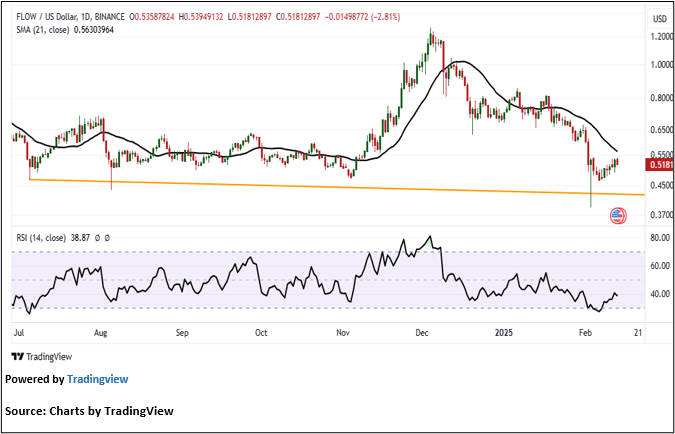Viewport: 675px width, 434px height.
Task: Open the blue Tradingview hyperlink
Action: (x=98, y=379)
